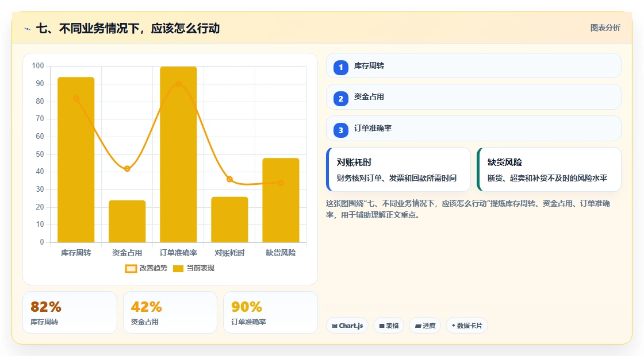Click the 资金占用 bar in the chart
Viewport: 644px width, 356px height.
coord(127,221)
